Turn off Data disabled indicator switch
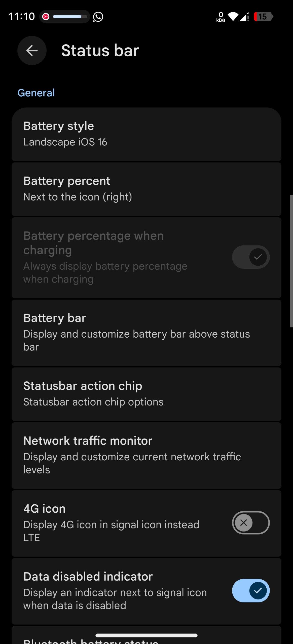293x644 pixels. click(251, 591)
